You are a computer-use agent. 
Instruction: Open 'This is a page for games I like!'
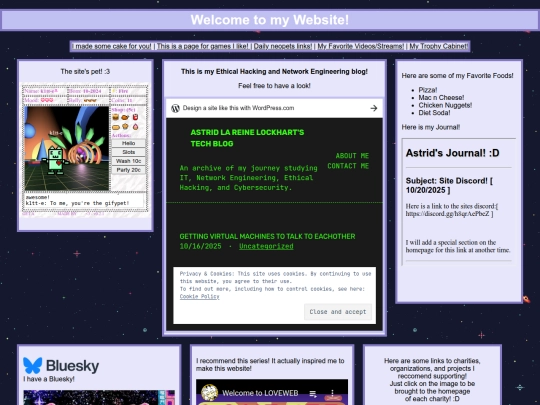pyautogui.click(x=202, y=46)
